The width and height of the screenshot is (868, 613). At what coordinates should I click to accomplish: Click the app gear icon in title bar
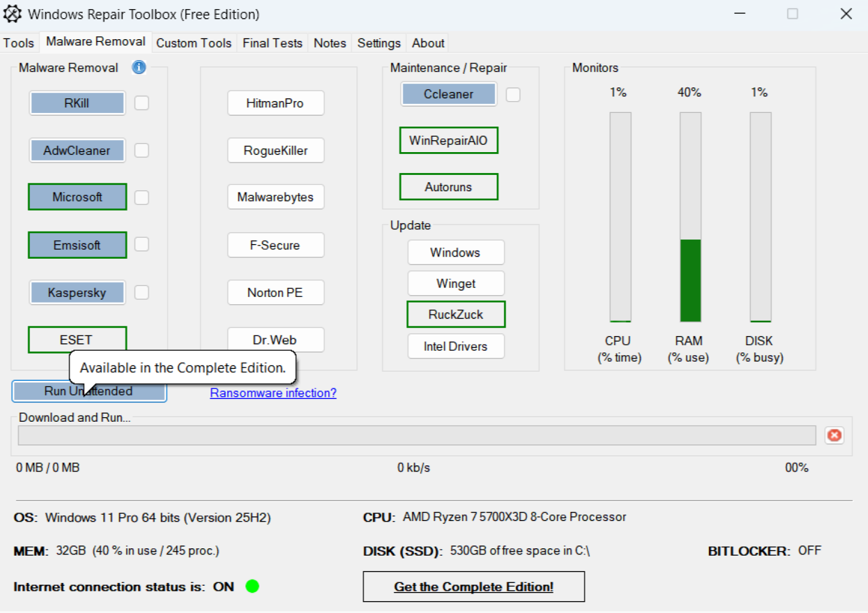12,14
